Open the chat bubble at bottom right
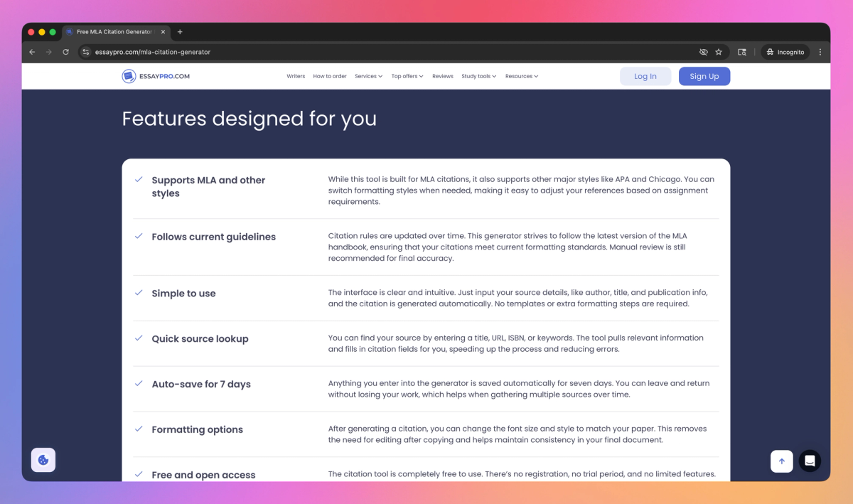Viewport: 853px width, 504px height. pos(810,461)
